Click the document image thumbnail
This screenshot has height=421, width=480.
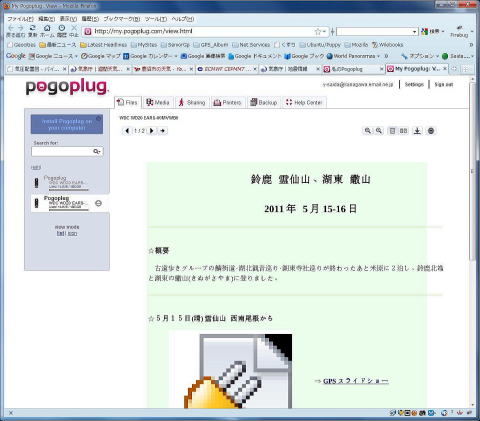click(230, 370)
